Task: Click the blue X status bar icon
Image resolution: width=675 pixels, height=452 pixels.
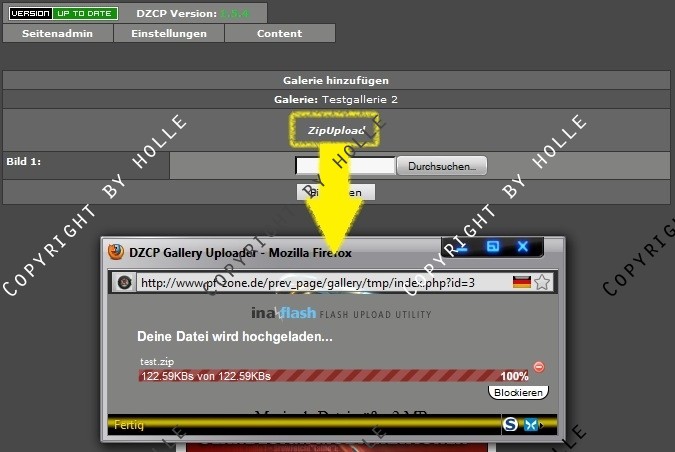Action: (x=530, y=425)
